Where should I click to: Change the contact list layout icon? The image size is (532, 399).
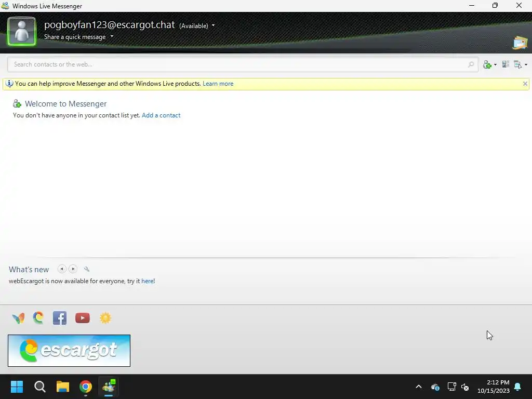(x=506, y=64)
